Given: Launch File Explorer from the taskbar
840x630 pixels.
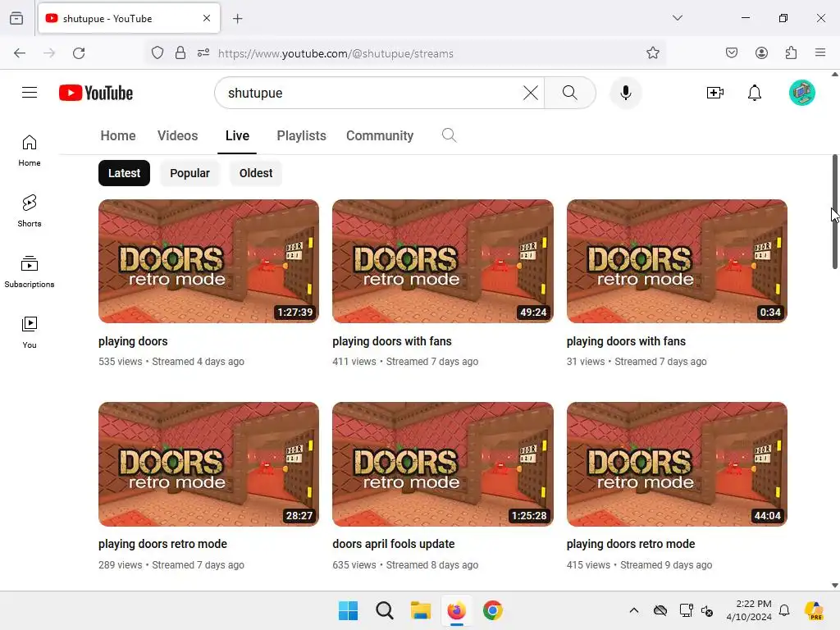Looking at the screenshot, I should coord(421,610).
